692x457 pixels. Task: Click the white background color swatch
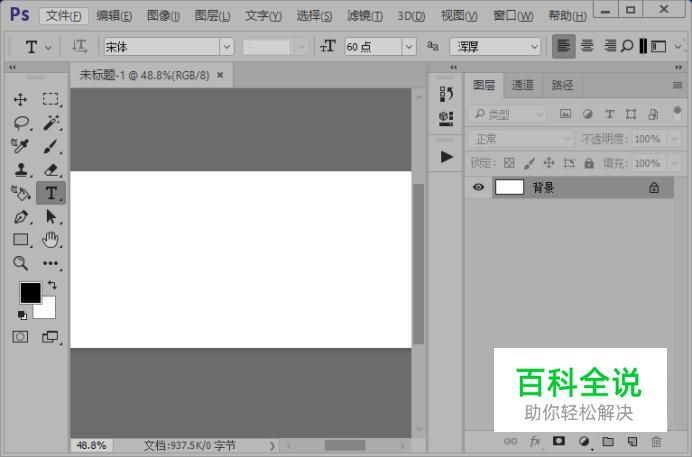[x=48, y=311]
